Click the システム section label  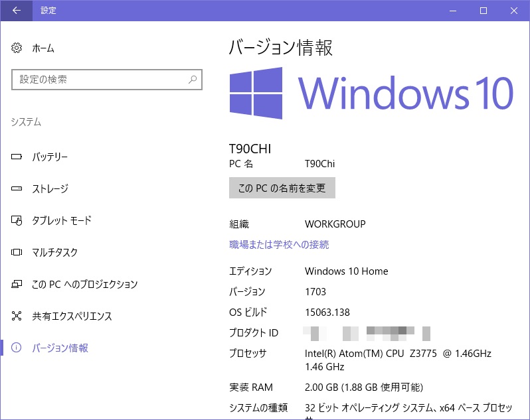tap(26, 122)
